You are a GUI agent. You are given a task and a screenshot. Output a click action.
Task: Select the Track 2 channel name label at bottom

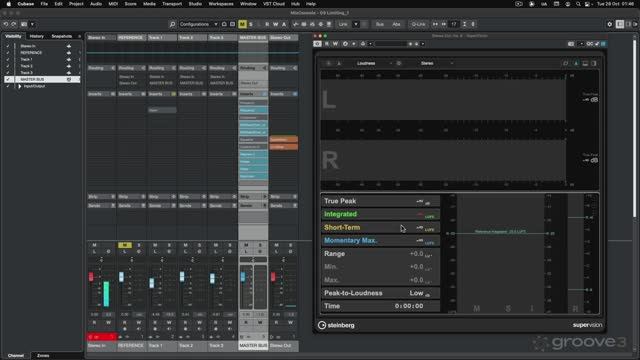pyautogui.click(x=192, y=345)
